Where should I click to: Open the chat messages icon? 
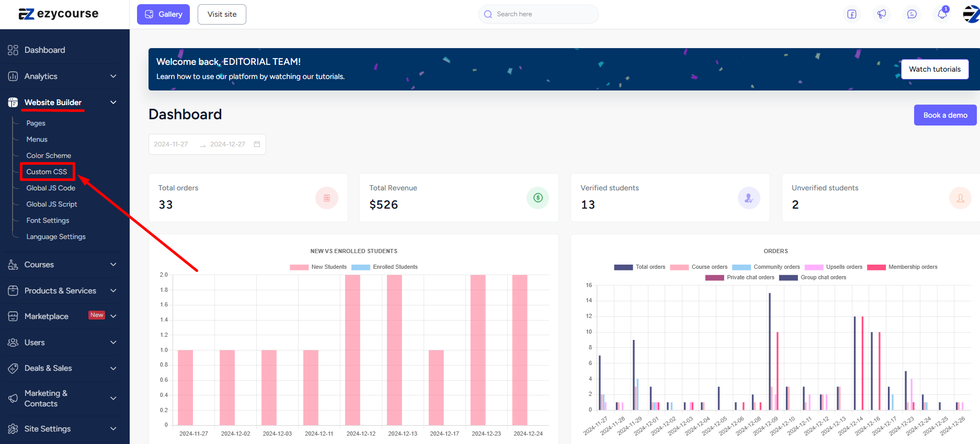(x=912, y=14)
